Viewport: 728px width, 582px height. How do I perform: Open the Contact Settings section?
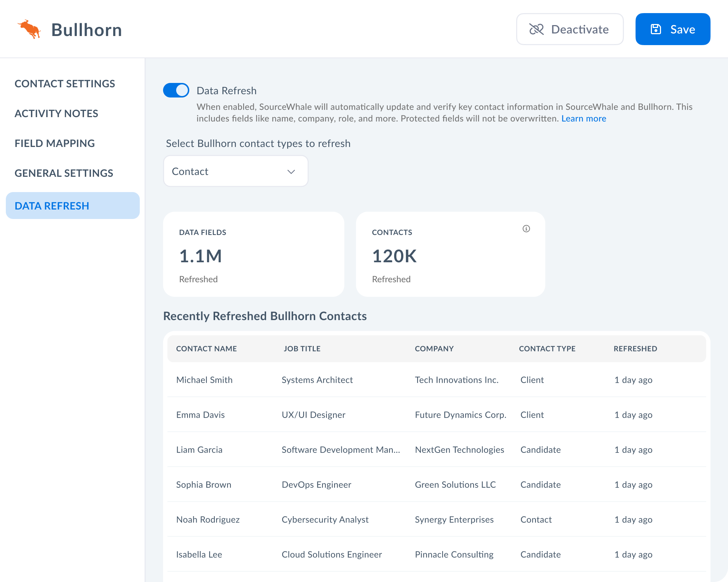pos(65,84)
